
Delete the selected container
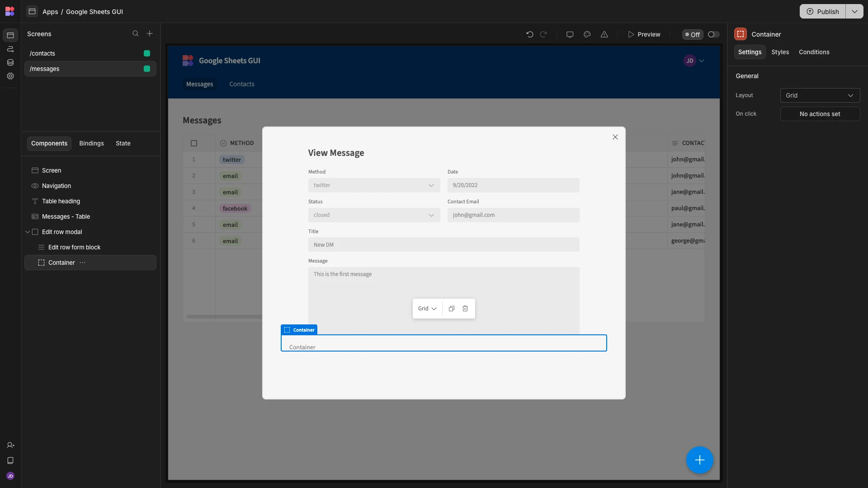pyautogui.click(x=465, y=309)
